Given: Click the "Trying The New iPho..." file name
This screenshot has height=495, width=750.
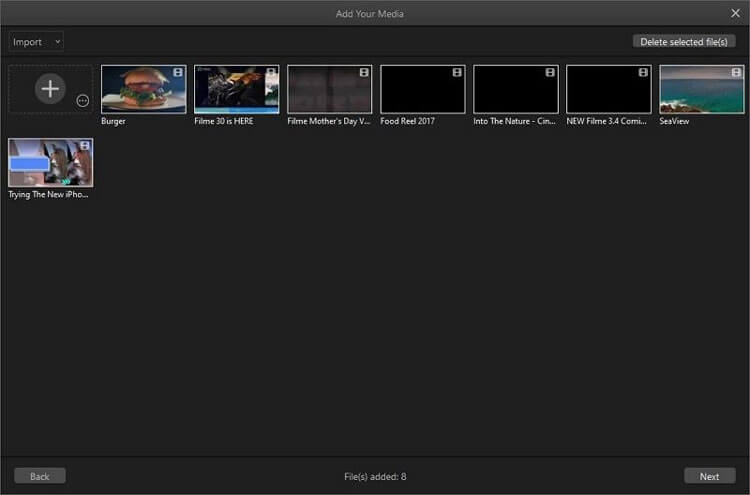Looking at the screenshot, I should [x=48, y=195].
